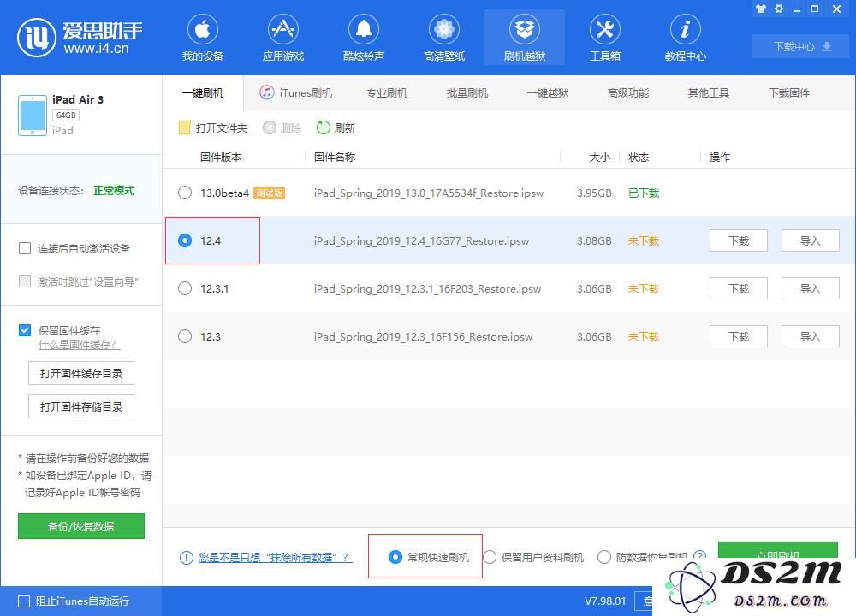Click 下载 for firmware 12.3.1
The image size is (856, 616).
tap(739, 288)
